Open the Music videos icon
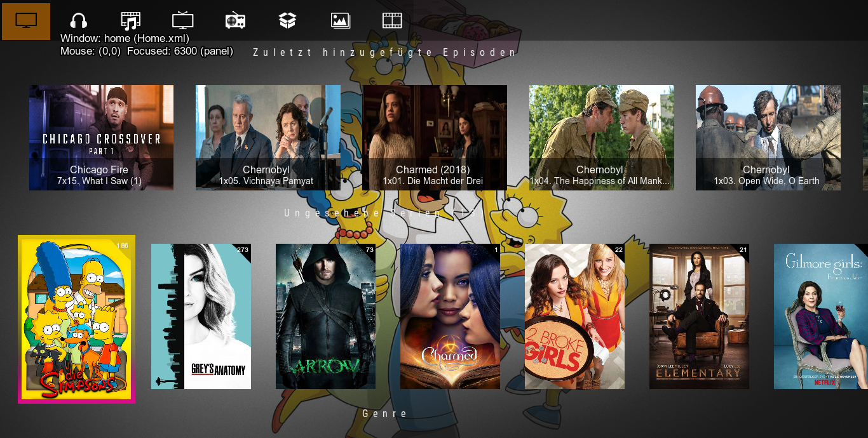The width and height of the screenshot is (868, 438). (x=130, y=21)
